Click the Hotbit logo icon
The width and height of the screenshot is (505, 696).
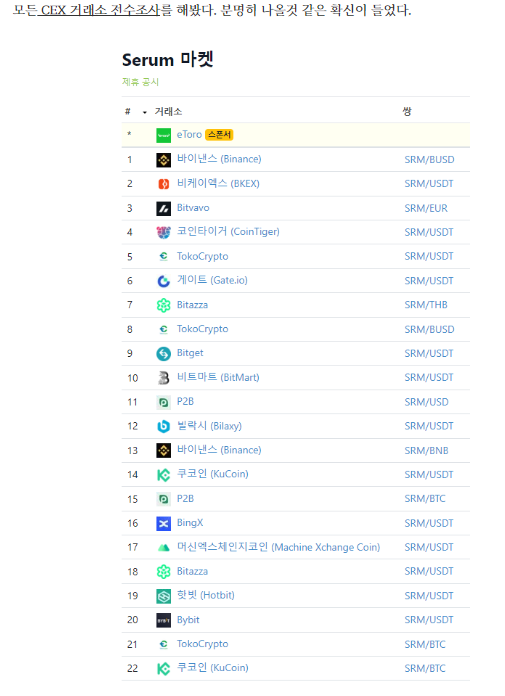163,596
